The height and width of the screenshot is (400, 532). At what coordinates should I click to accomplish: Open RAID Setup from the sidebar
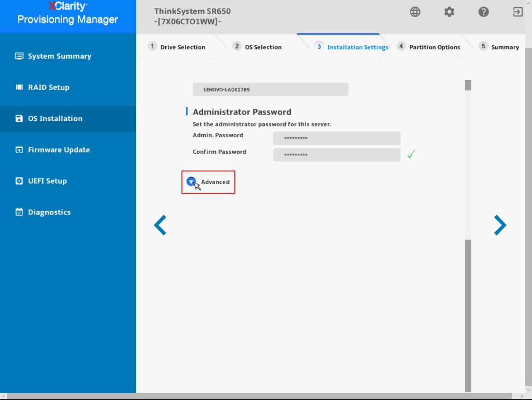point(68,87)
